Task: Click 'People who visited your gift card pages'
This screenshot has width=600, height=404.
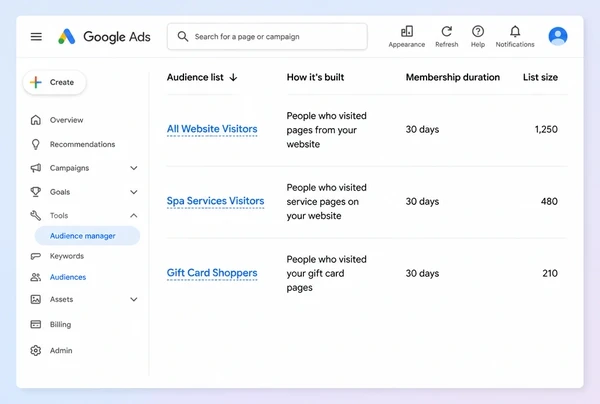Action: [326, 274]
